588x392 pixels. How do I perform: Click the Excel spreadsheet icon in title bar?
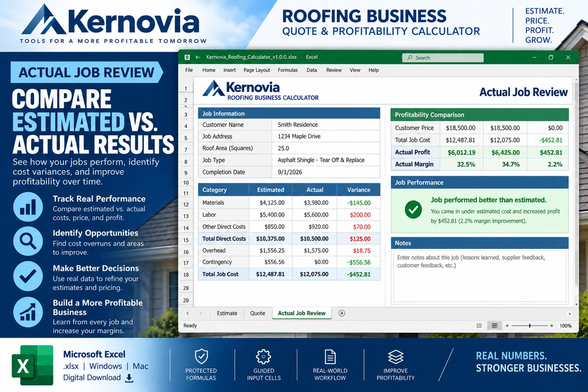[x=187, y=57]
